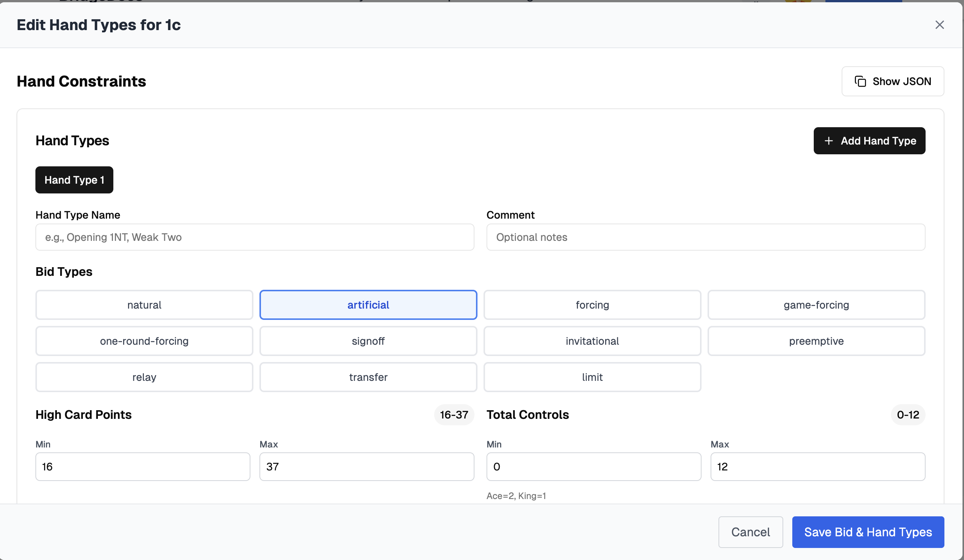Toggle the relay bid type
964x560 pixels.
point(144,377)
